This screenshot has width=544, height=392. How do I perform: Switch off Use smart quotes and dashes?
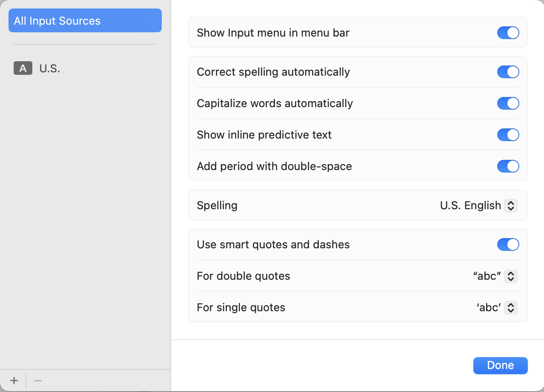508,244
